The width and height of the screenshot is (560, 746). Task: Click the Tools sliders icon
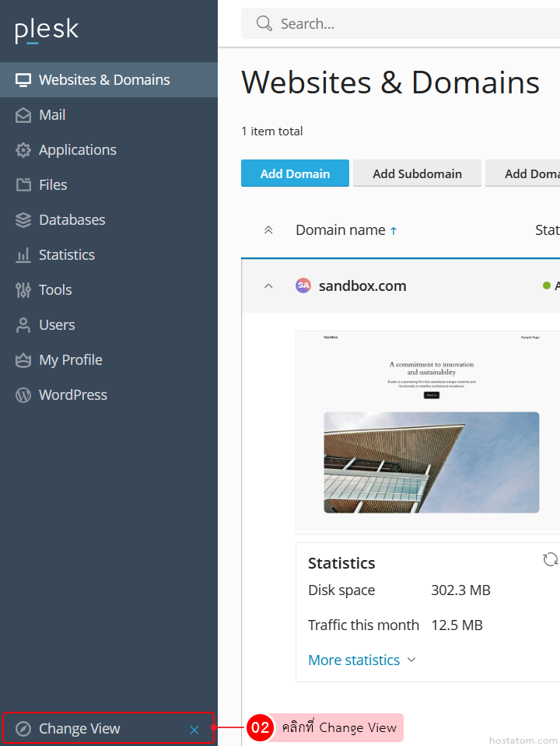(23, 290)
